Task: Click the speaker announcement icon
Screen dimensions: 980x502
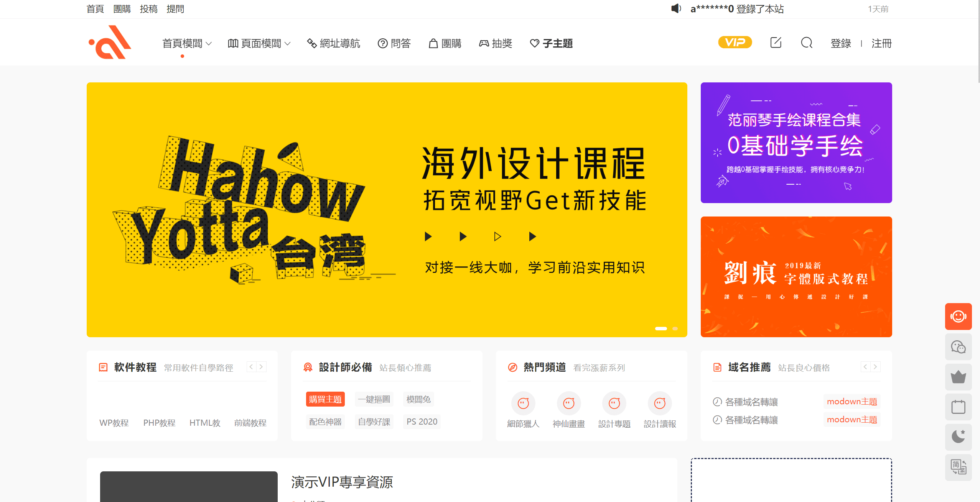Action: click(x=676, y=8)
